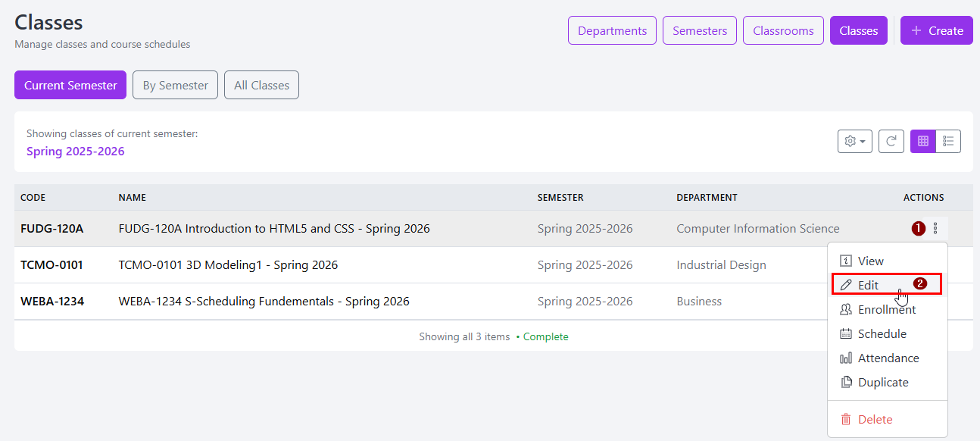
Task: Select the By Semester filter
Action: [175, 85]
